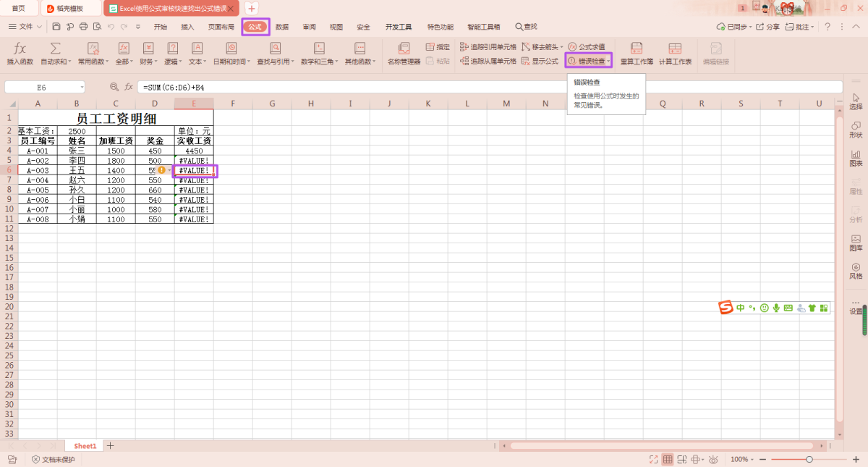Click Trace Dependents (追踪从属单元格)

(x=488, y=62)
